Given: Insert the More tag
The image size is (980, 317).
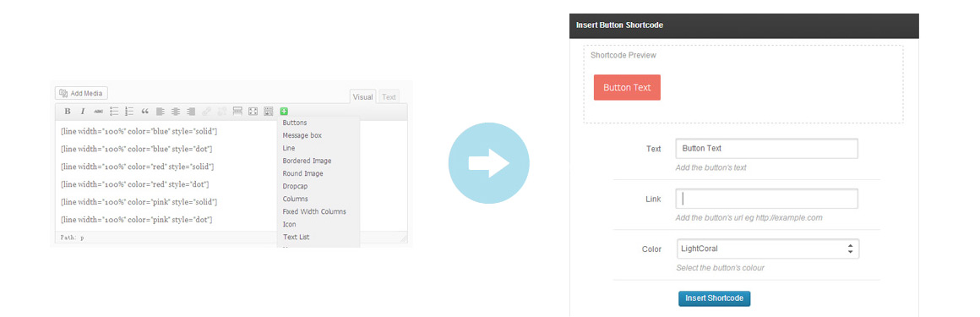Looking at the screenshot, I should click(237, 112).
